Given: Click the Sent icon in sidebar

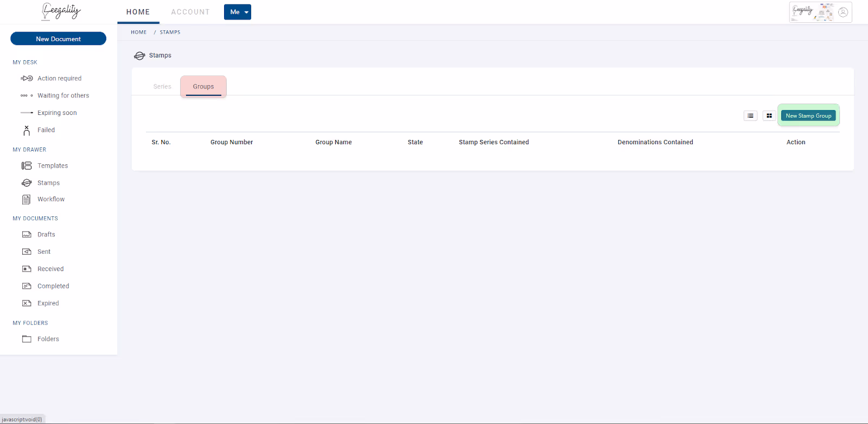Looking at the screenshot, I should pyautogui.click(x=27, y=252).
